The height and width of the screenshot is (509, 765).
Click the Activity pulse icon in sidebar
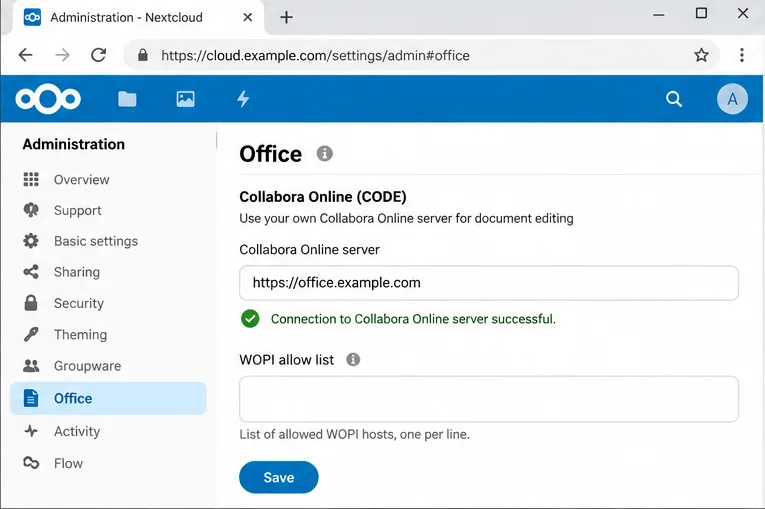click(x=31, y=431)
